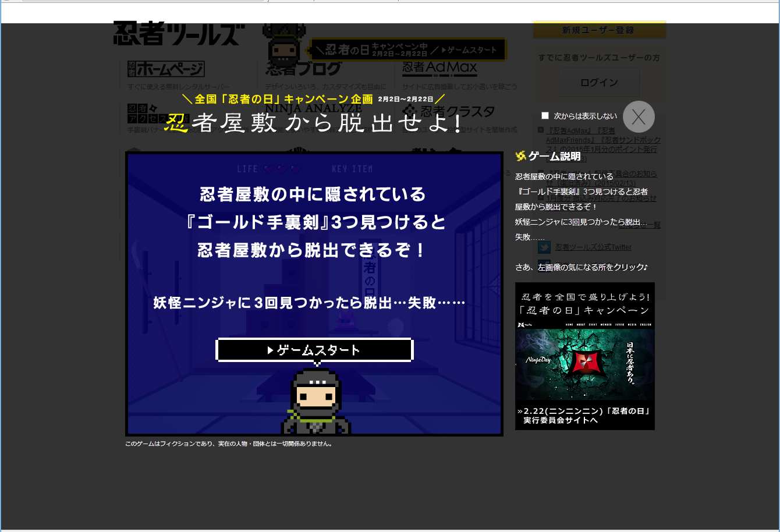
Task: Click the さあ、左画像の気になる所をクリック♪ instruction text
Action: (x=582, y=267)
